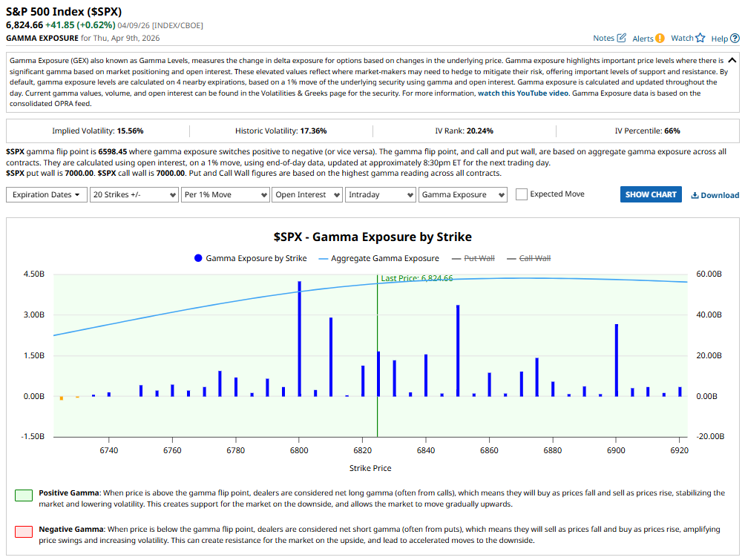Open the Help question mark icon
Viewport: 745px width, 560px height.
click(735, 38)
